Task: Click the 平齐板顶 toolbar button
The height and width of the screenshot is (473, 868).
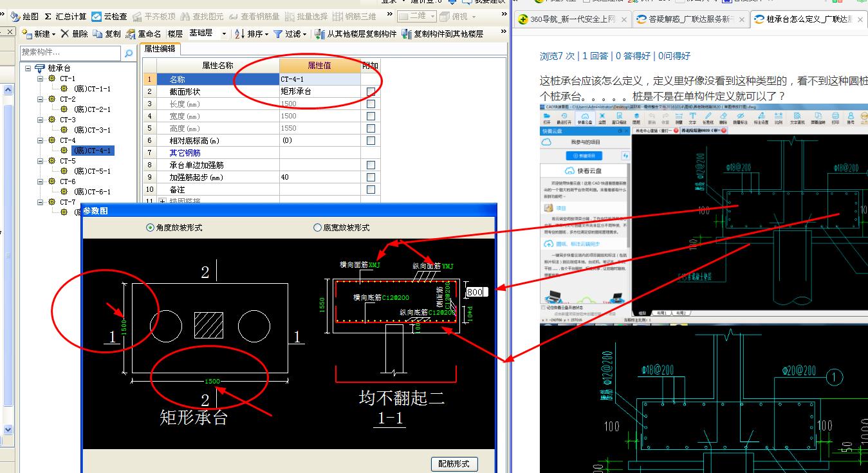Action: click(153, 16)
